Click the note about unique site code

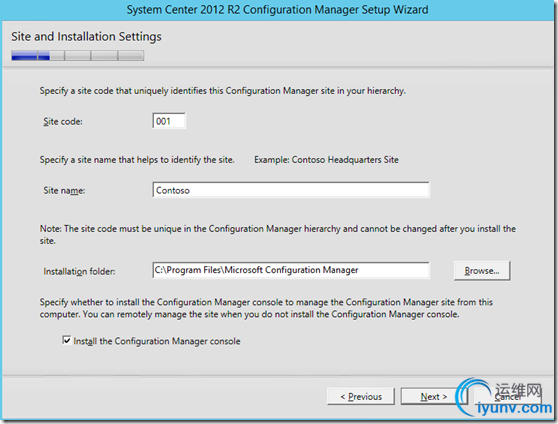click(x=278, y=235)
